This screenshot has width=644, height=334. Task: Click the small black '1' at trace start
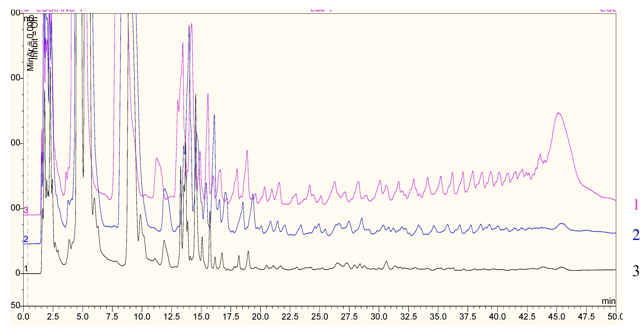26,269
